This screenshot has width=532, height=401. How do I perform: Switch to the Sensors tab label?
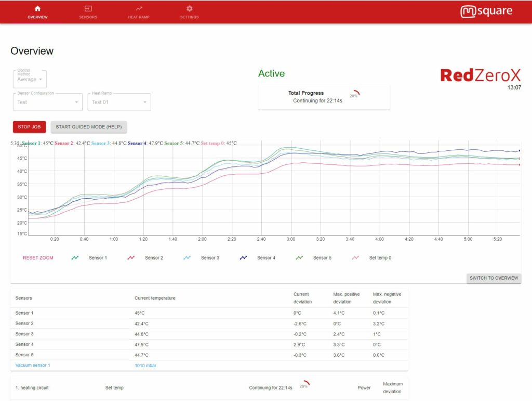(88, 17)
